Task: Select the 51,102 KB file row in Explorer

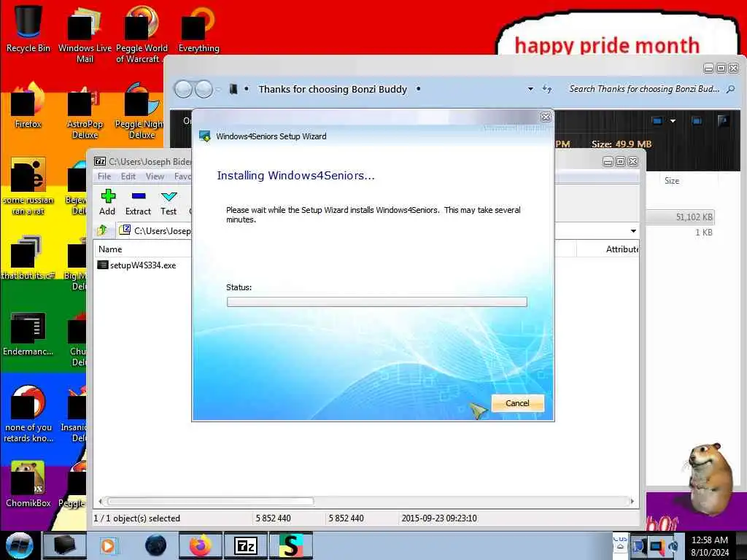Action: (x=681, y=217)
